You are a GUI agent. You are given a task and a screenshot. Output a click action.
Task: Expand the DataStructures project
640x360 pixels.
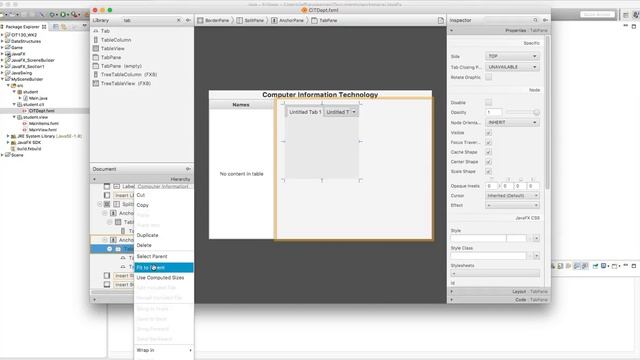point(2,41)
